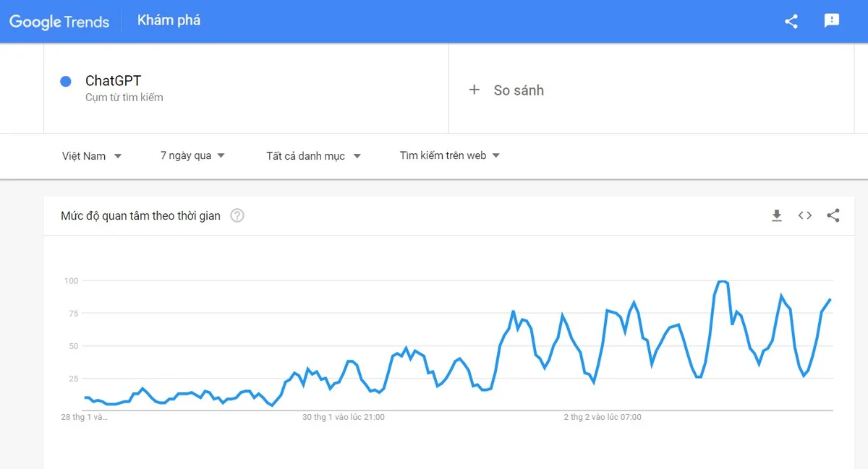Go to the Google Trends logo
868x469 pixels.
click(59, 21)
